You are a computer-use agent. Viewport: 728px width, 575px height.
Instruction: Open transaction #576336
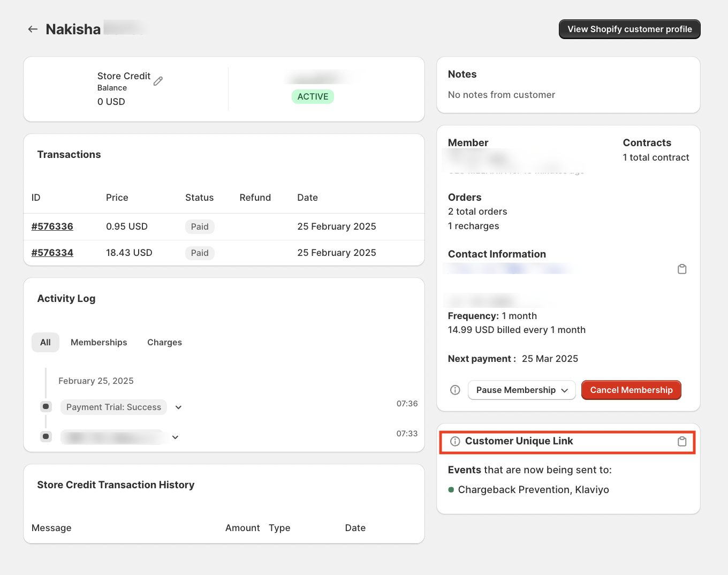click(x=52, y=226)
